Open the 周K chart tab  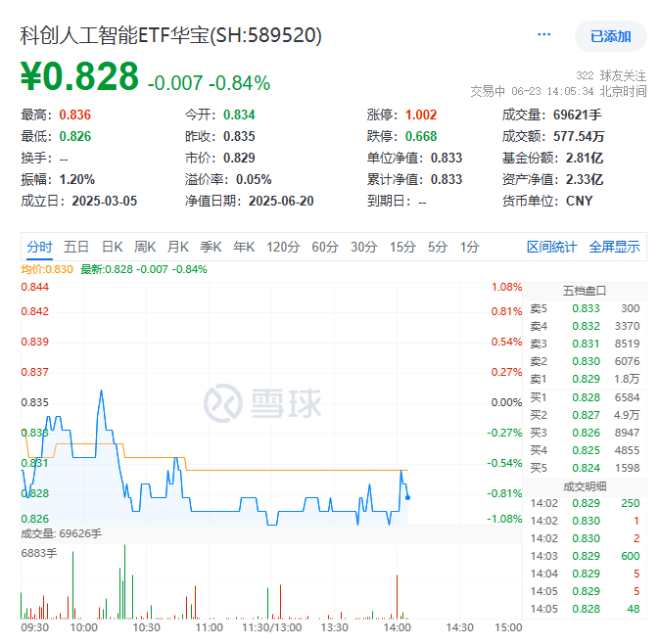(145, 247)
